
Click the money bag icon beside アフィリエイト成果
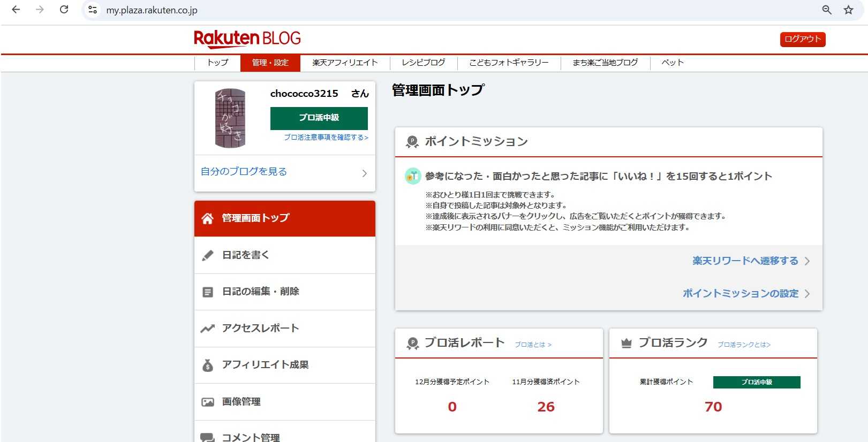pos(207,365)
